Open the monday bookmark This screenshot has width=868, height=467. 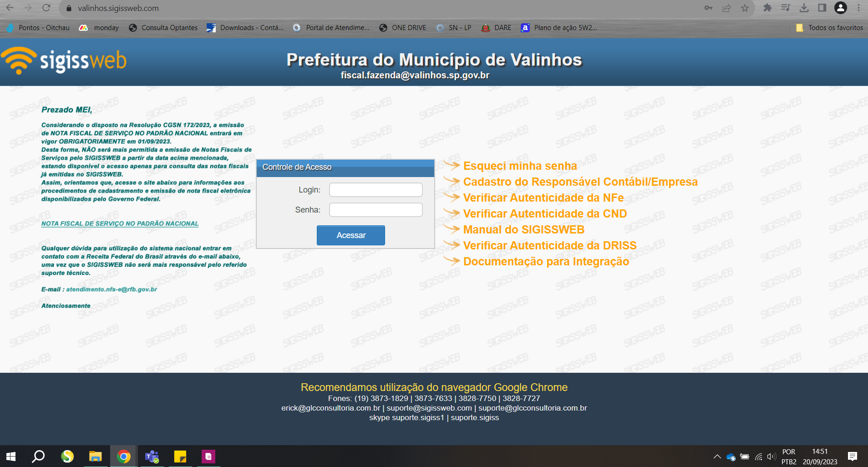point(99,28)
